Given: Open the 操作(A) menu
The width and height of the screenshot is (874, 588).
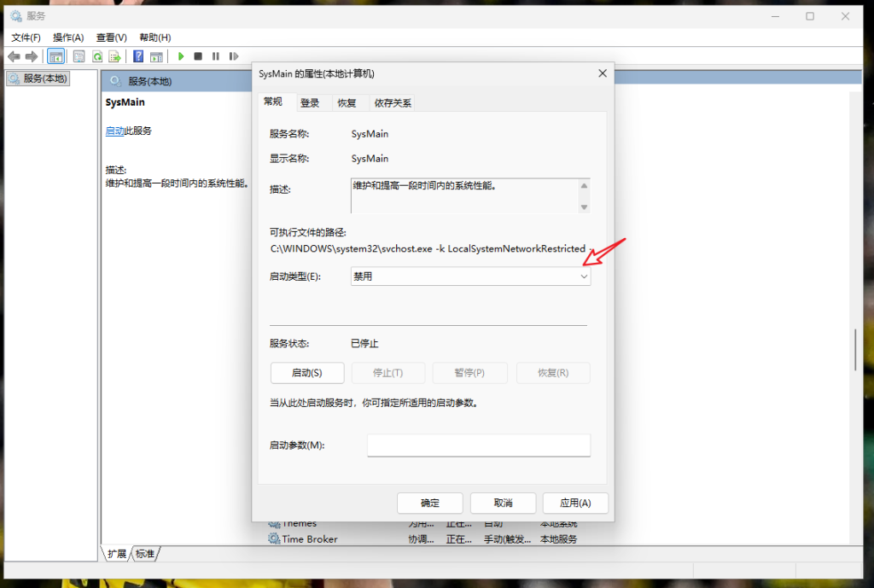Looking at the screenshot, I should pyautogui.click(x=68, y=38).
